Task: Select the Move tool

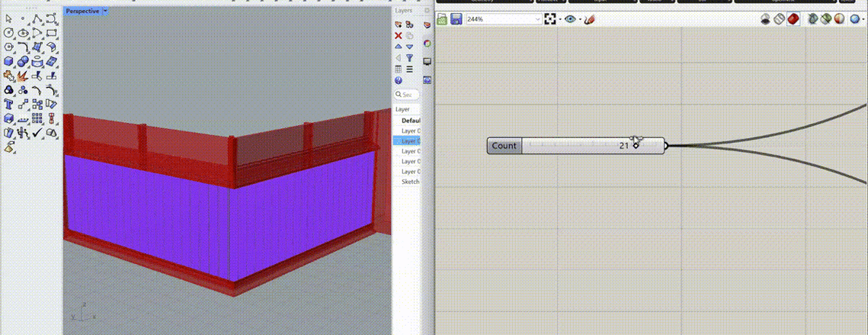Action: point(23,104)
